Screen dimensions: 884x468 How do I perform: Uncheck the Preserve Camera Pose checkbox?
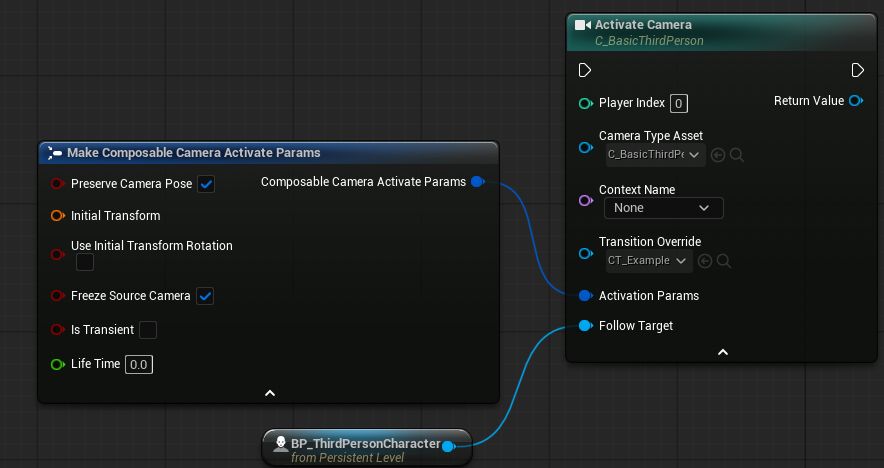(206, 184)
